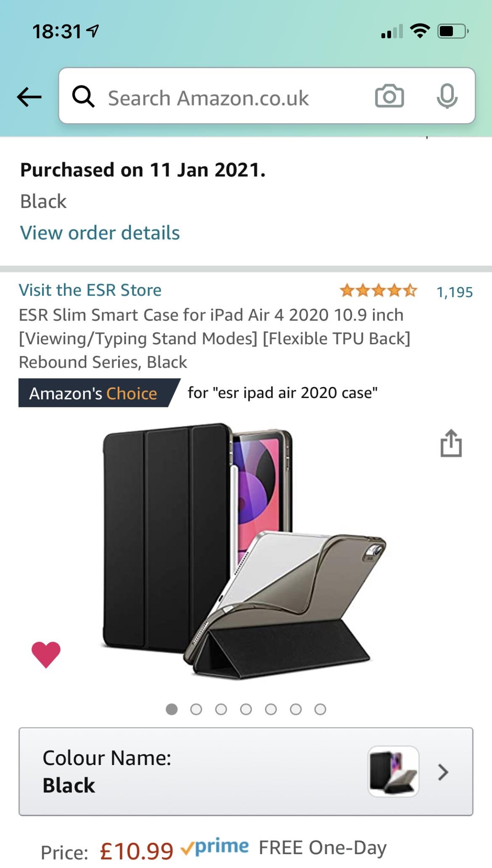Tap the Amazon's Choice badge
This screenshot has height=868, width=492.
[x=99, y=393]
